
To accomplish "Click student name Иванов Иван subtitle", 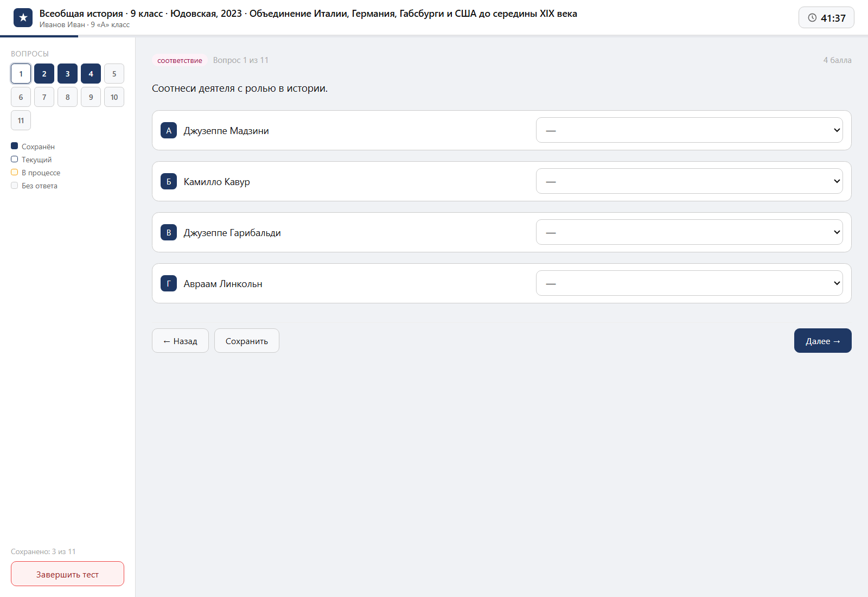I will (85, 25).
